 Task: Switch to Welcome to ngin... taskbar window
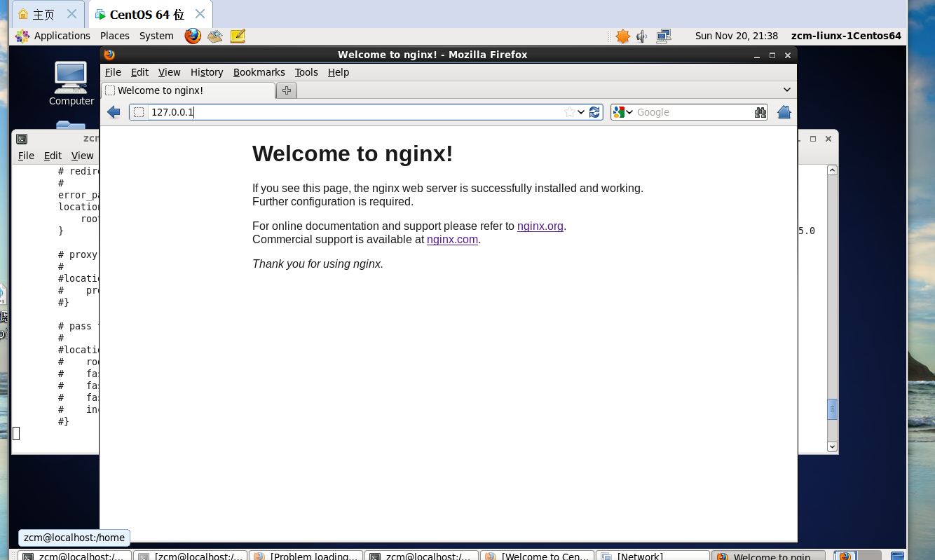pyautogui.click(x=769, y=556)
